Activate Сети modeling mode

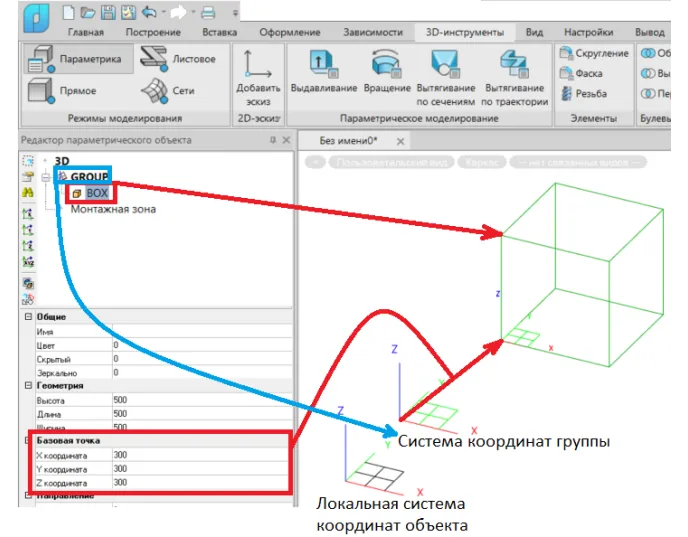coord(168,91)
